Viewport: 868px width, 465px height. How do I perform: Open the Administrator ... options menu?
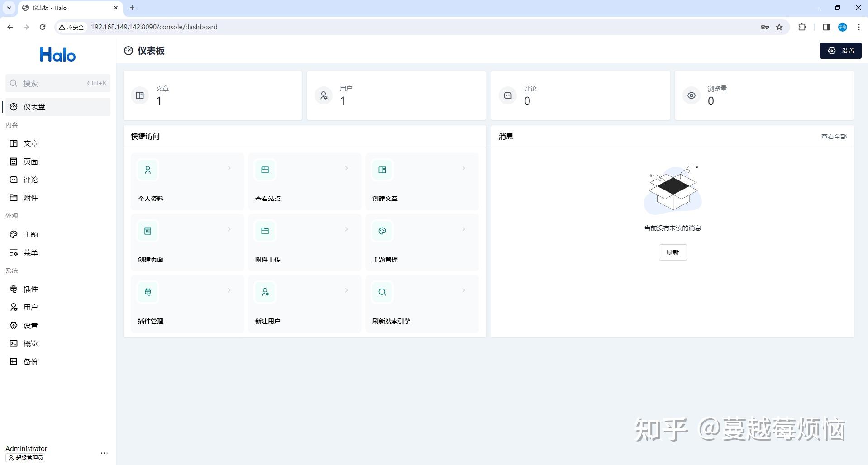pyautogui.click(x=104, y=452)
